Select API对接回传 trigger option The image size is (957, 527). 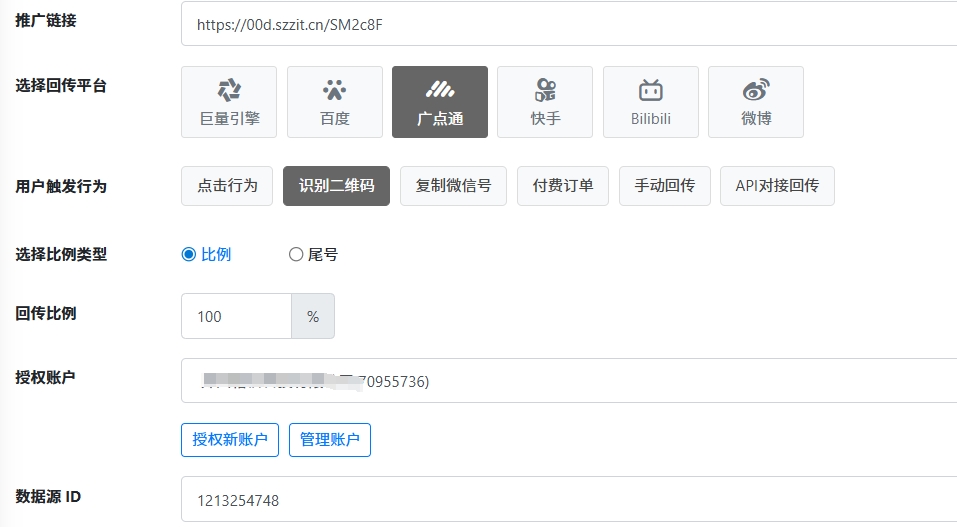pyautogui.click(x=777, y=186)
